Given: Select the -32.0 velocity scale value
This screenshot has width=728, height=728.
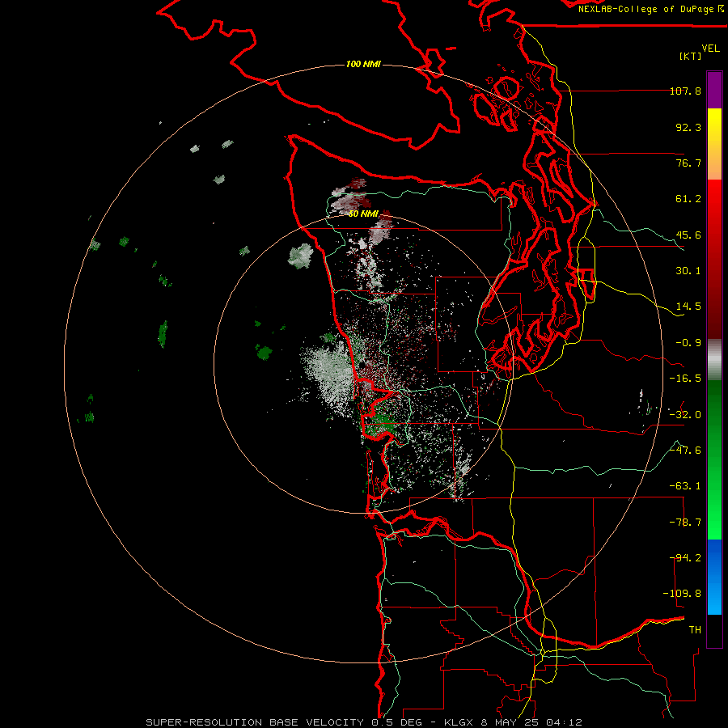Looking at the screenshot, I should pos(685,415).
